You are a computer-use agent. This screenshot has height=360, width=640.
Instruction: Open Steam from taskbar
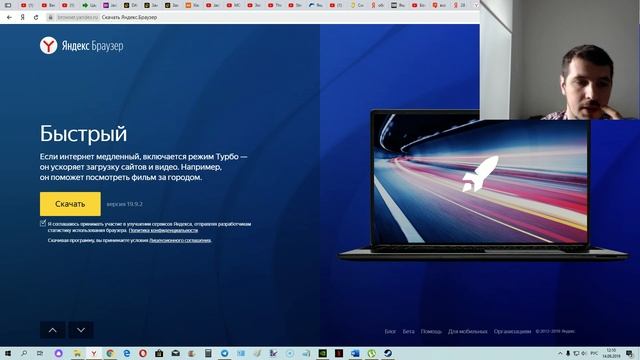click(x=388, y=353)
